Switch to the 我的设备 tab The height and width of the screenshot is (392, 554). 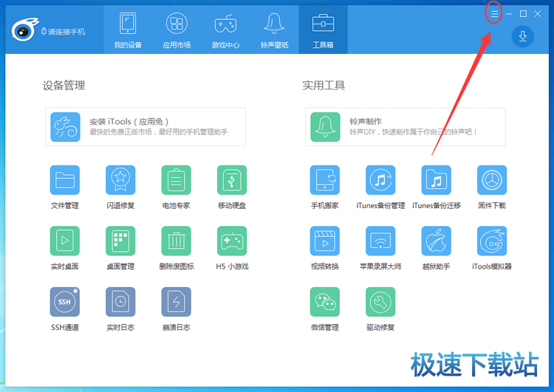coord(128,30)
